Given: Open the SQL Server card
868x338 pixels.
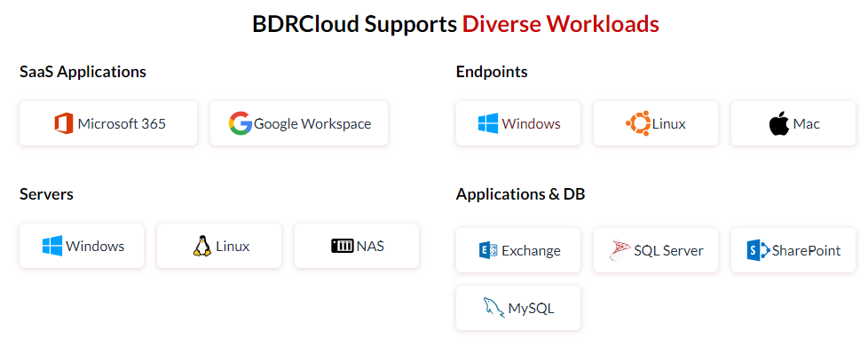Looking at the screenshot, I should (655, 250).
